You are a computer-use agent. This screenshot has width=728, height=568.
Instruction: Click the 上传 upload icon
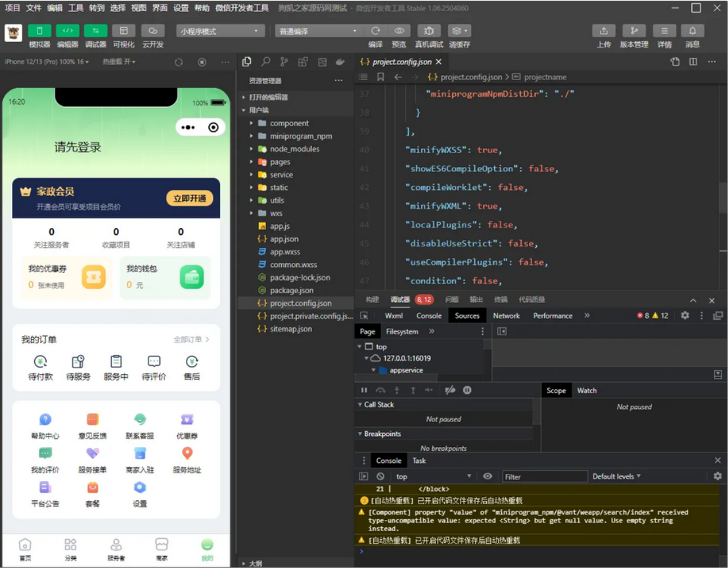click(x=603, y=30)
